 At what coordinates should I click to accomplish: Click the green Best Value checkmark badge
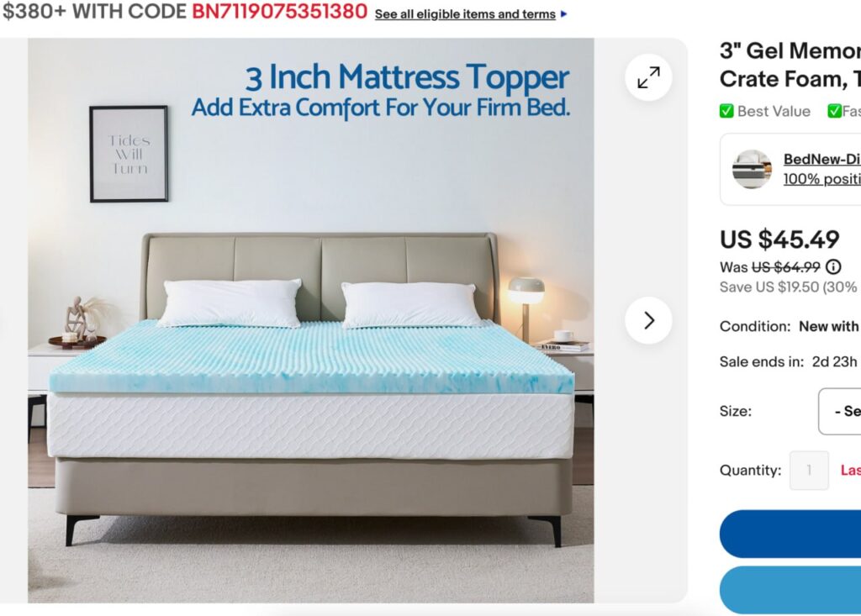726,111
